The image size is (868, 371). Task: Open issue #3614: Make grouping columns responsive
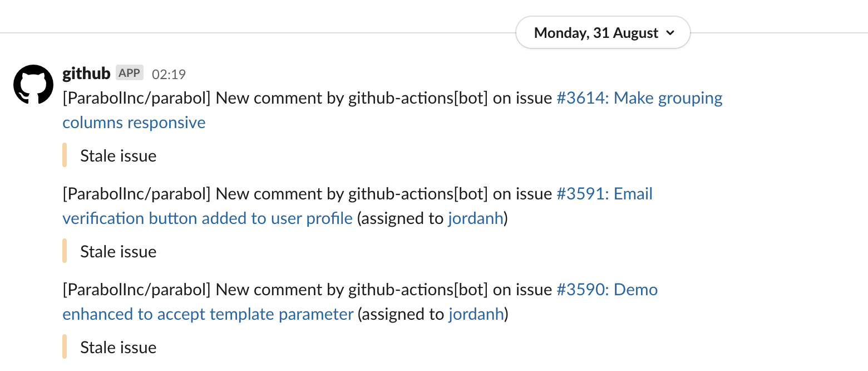click(639, 97)
